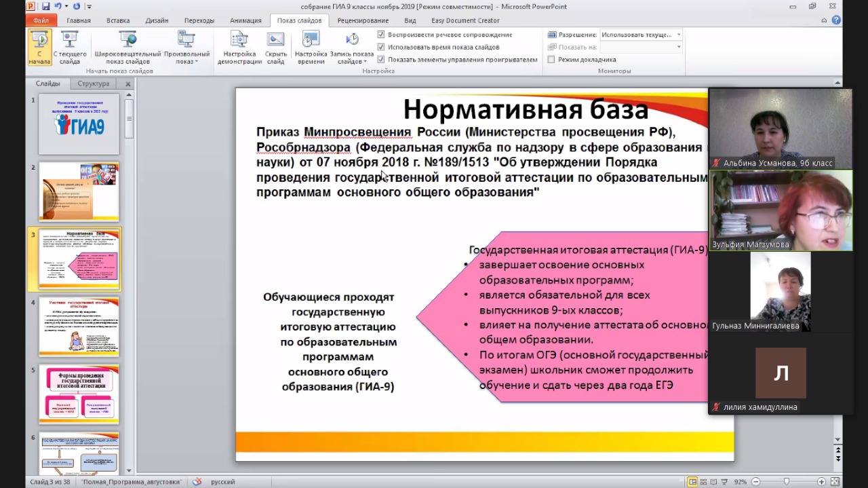Click the Save icon in quick access toolbar
Viewport: 868px width, 488px height.
point(45,6)
